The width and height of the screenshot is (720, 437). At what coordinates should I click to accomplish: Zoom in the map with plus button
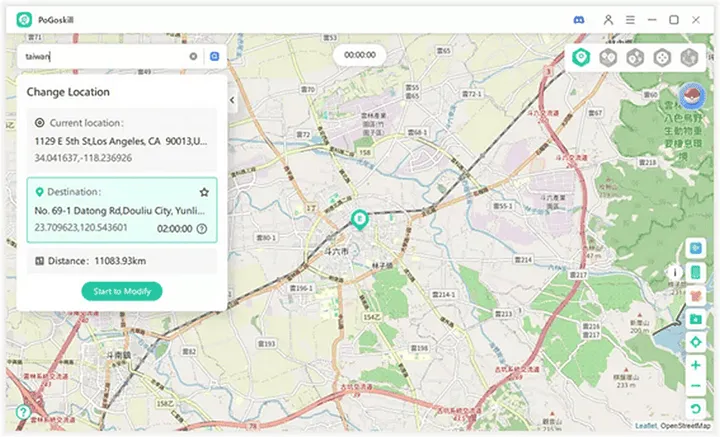point(695,366)
